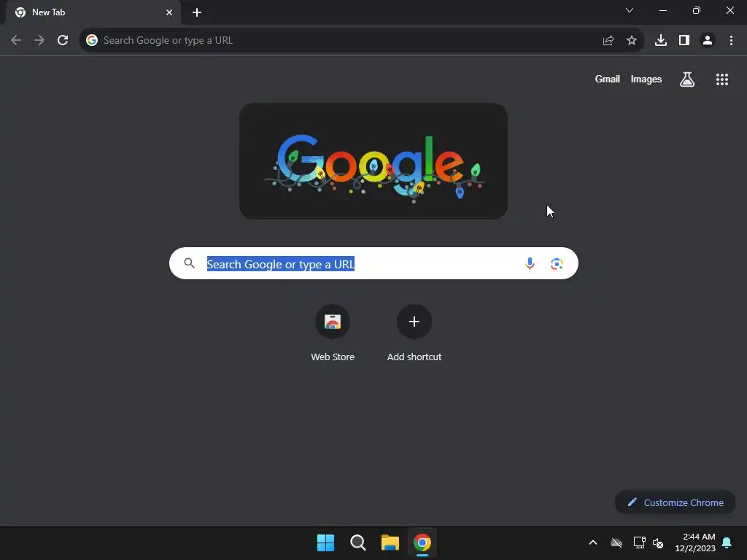This screenshot has width=747, height=560.
Task: Click the Chrome taskbar icon
Action: click(422, 542)
